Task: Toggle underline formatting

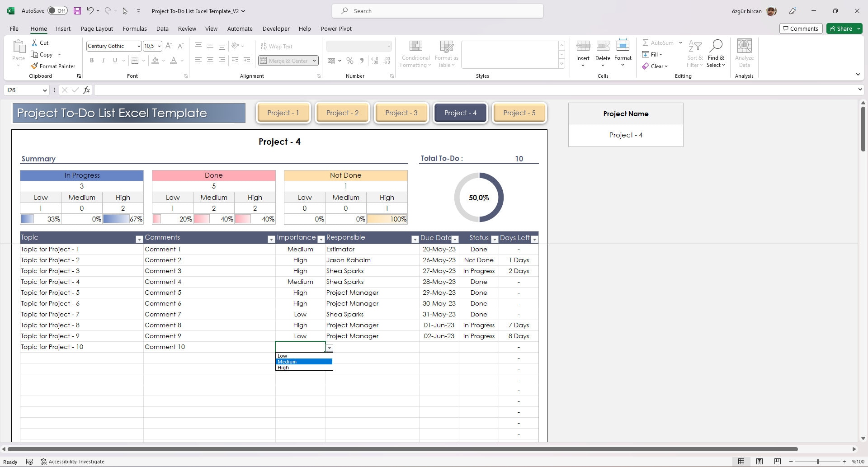Action: coord(114,60)
